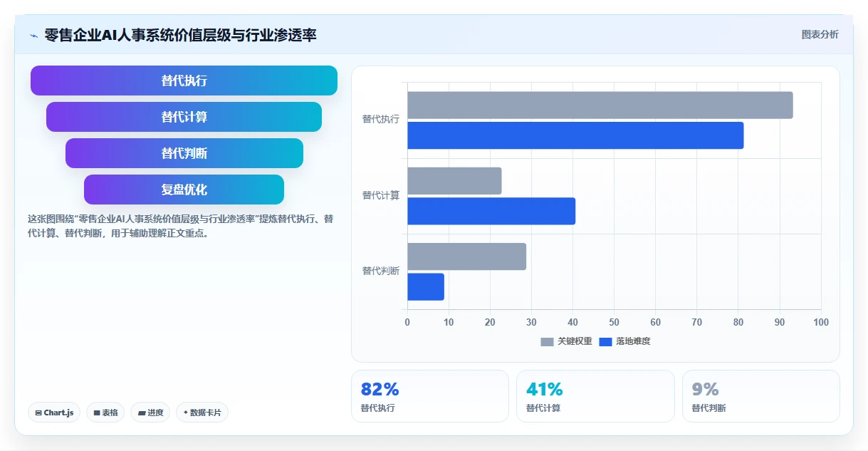The width and height of the screenshot is (868, 451).
Task: Select the 复盘优化 funnel layer
Action: [x=184, y=190]
